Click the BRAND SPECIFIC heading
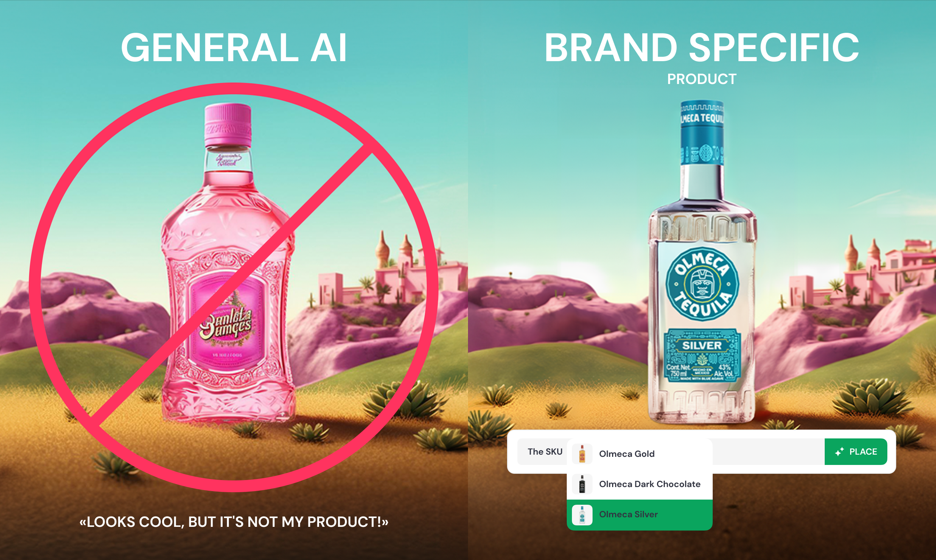936x560 pixels. click(702, 48)
